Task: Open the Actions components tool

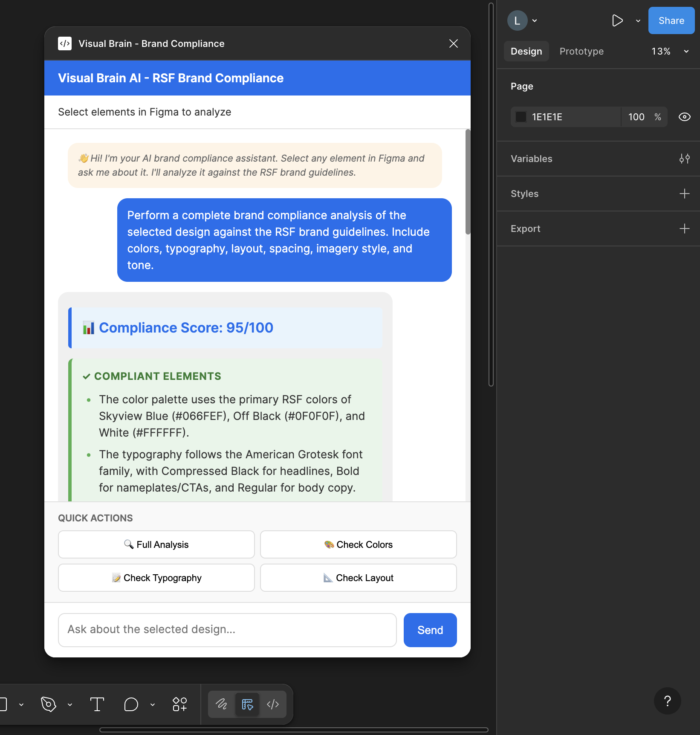Action: [x=179, y=704]
